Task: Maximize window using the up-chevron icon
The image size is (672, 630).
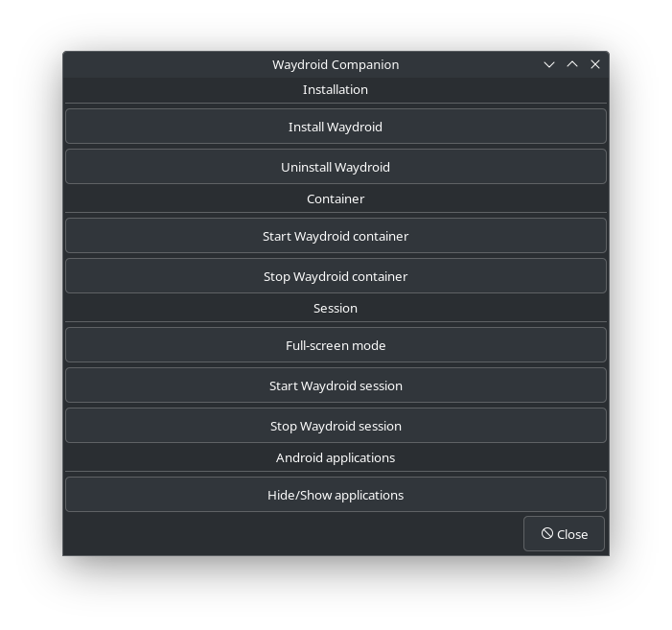Action: click(x=572, y=64)
